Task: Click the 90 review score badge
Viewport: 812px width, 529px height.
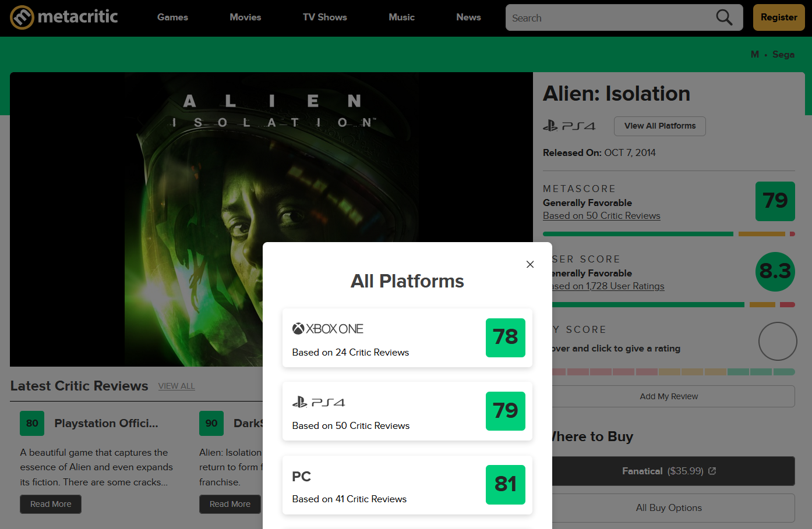Action: point(211,423)
